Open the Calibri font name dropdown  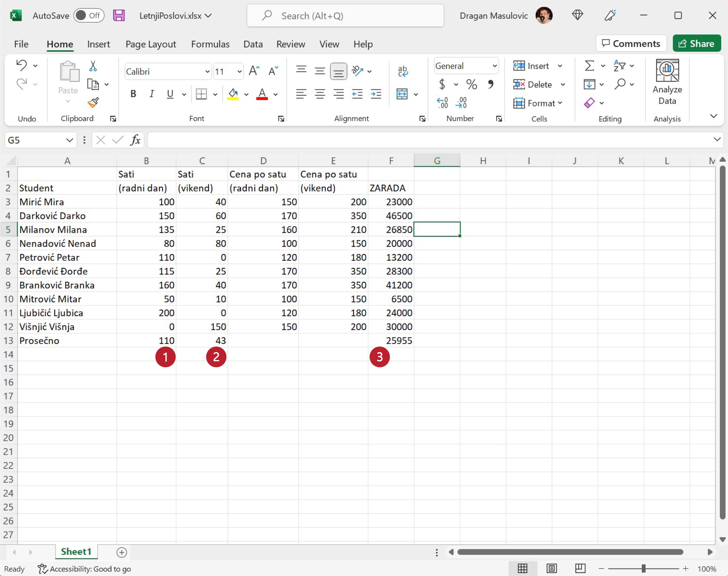(207, 72)
